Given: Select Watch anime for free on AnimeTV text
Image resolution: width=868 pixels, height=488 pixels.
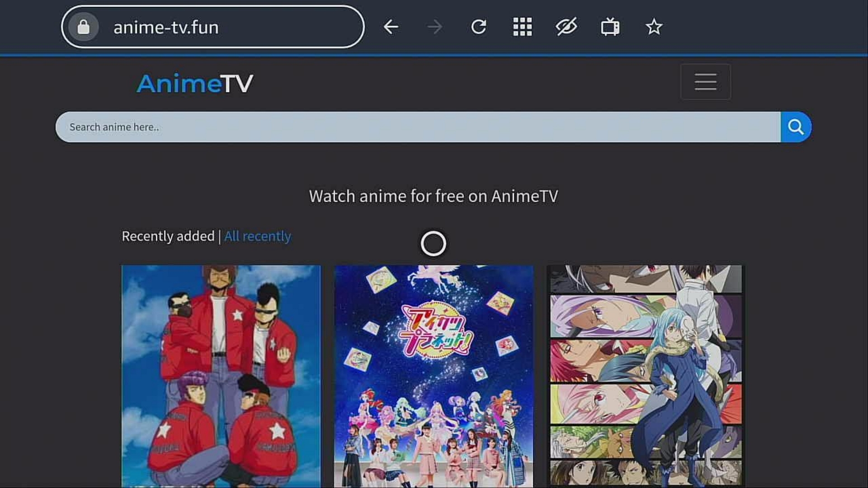Looking at the screenshot, I should pyautogui.click(x=434, y=196).
